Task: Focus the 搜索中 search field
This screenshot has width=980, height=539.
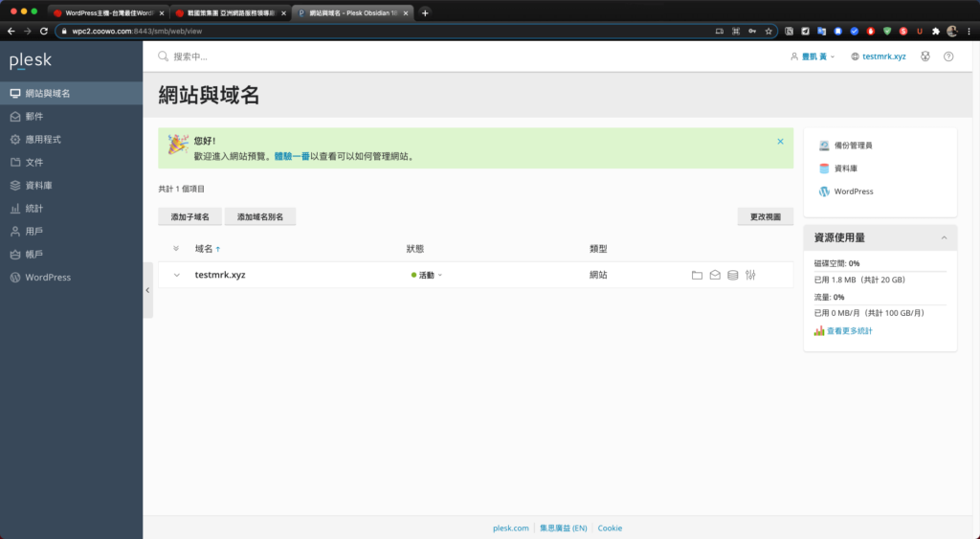Action: tap(190, 56)
